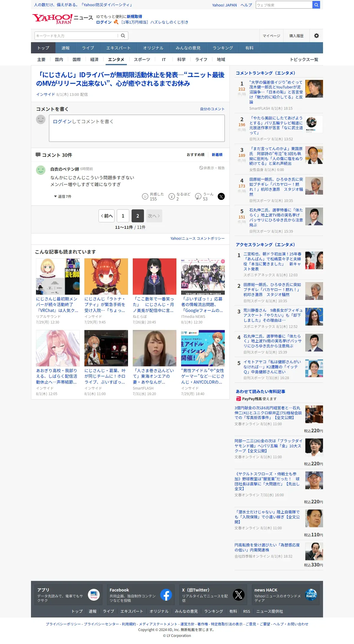
Task: Open 自分のコメント link
Action: point(212,109)
